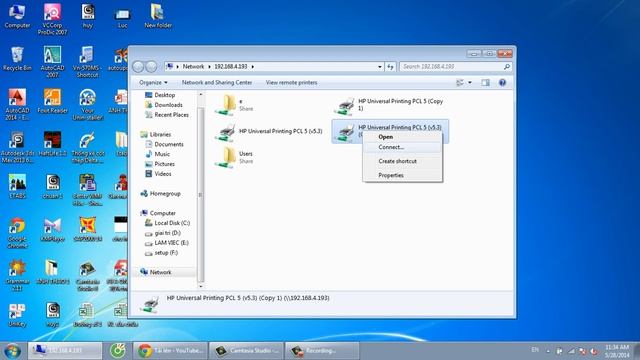Select AutoCAD 2007 desktop shortcut
Screen dimensions: 640x360
[52, 62]
